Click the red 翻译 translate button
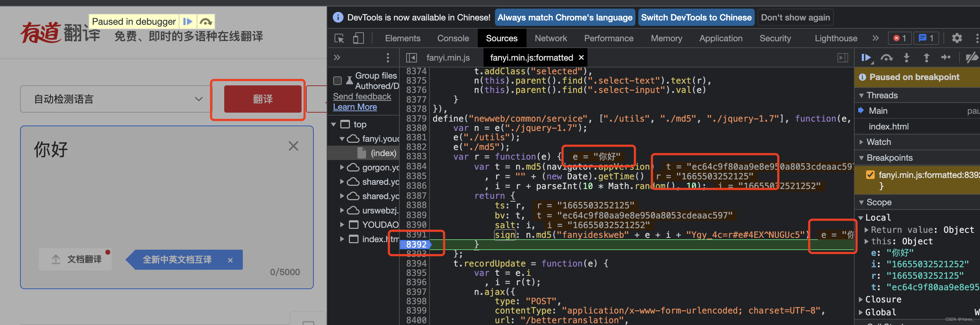 263,99
